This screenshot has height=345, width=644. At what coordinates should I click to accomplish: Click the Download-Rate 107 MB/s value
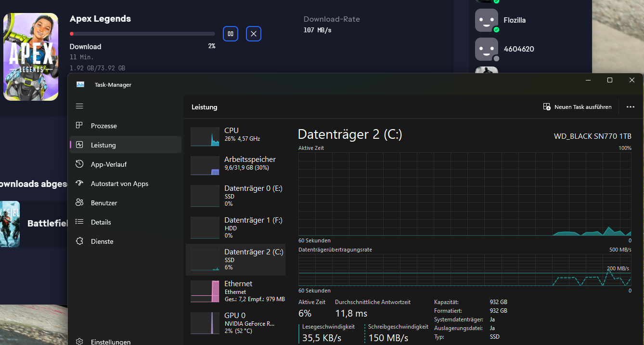click(318, 30)
